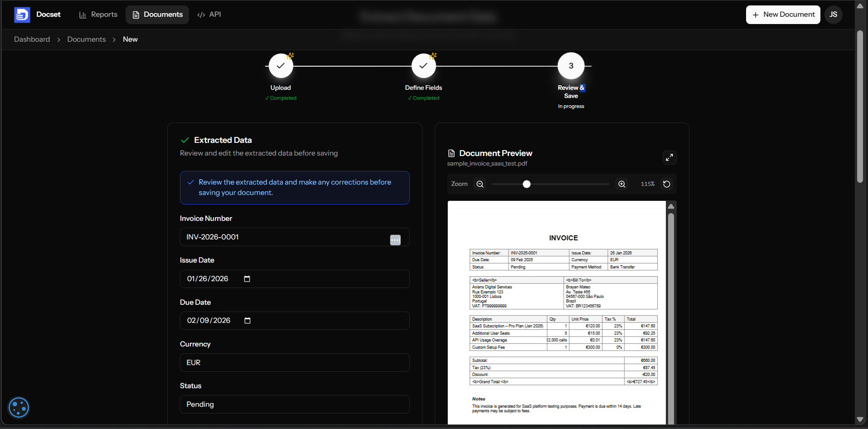
Task: Open the Issue Date calendar picker
Action: pos(247,279)
